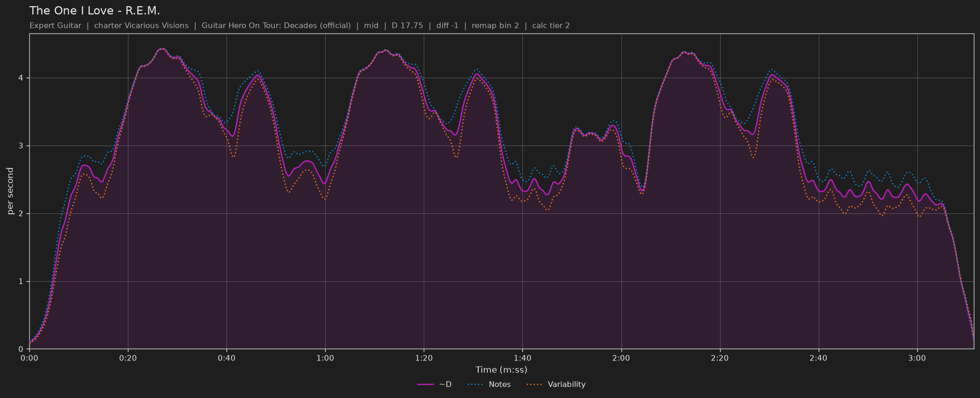The image size is (980, 398).
Task: Click the '1:00' x-axis tick label
Action: [x=325, y=358]
